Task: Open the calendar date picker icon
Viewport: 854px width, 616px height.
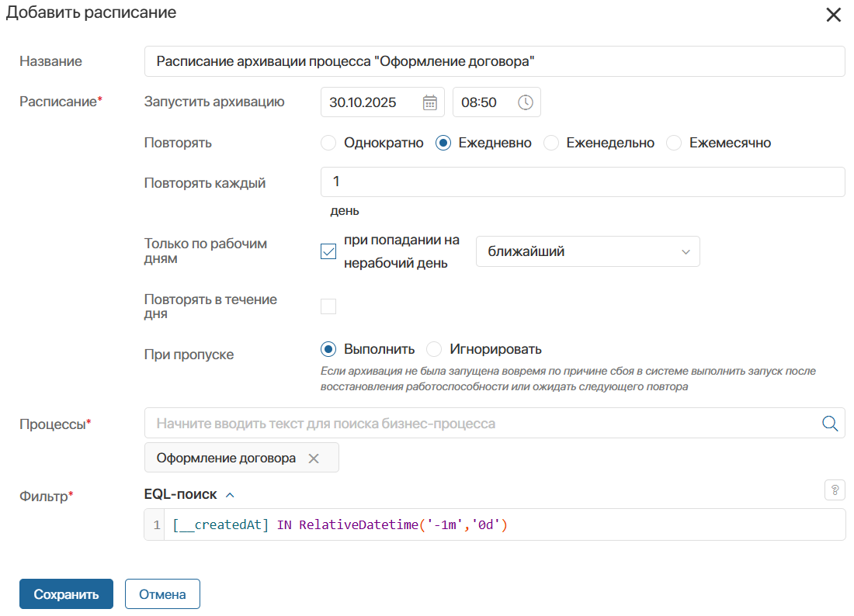Action: tap(429, 102)
